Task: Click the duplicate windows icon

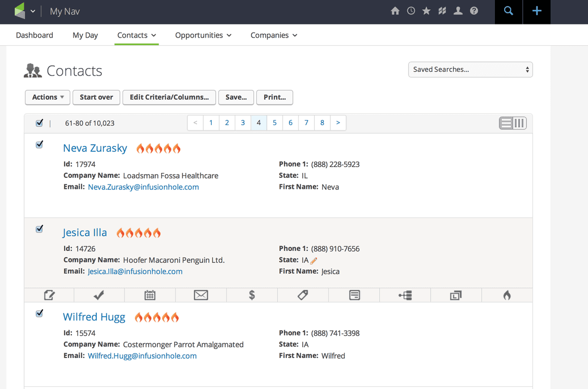Action: 456,295
